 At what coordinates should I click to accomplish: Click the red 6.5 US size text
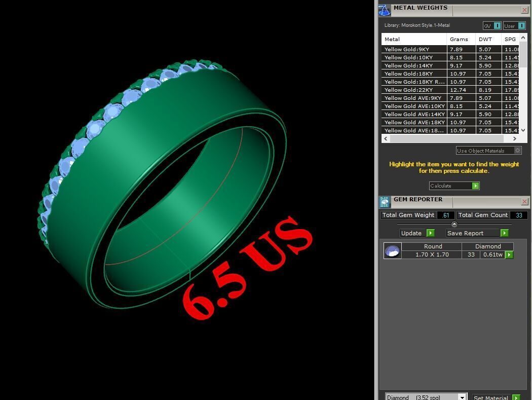247,268
